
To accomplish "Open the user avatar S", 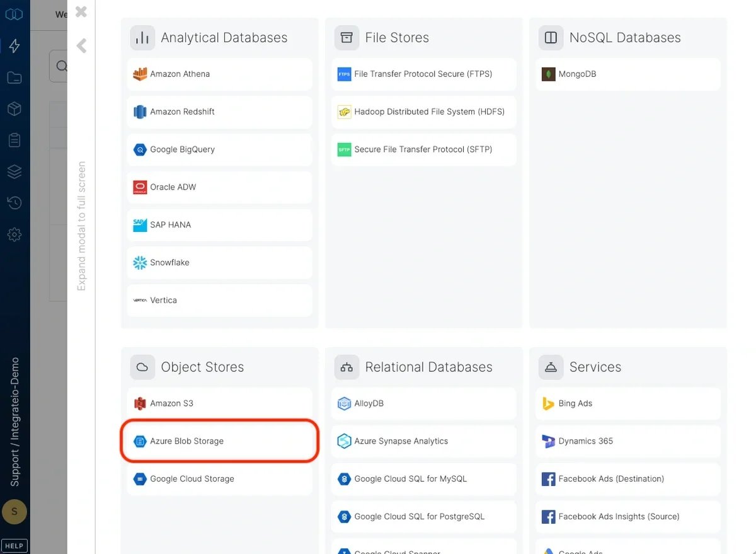I will tap(14, 512).
